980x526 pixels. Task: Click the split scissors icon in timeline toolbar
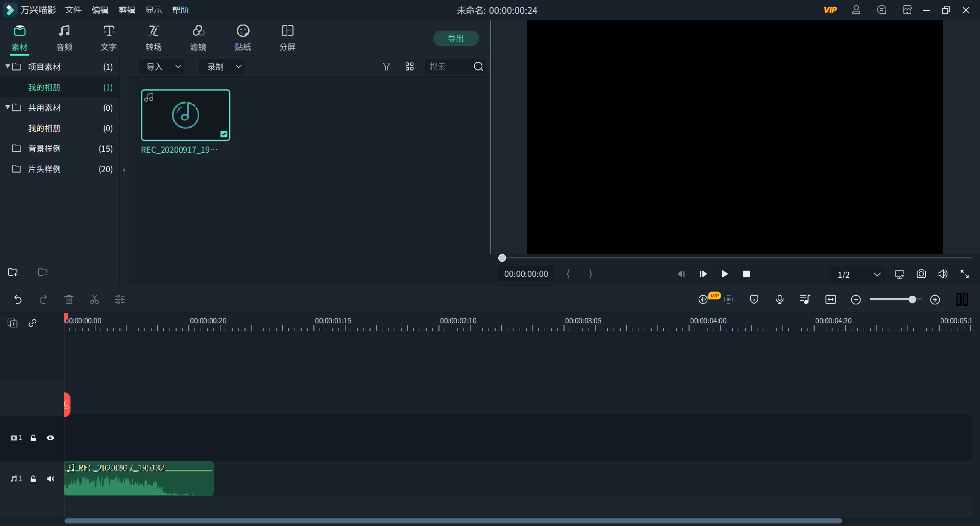94,300
